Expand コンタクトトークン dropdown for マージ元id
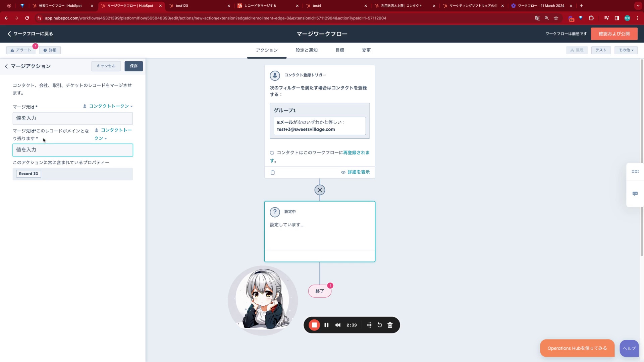Image resolution: width=644 pixels, height=362 pixels. pos(108,106)
